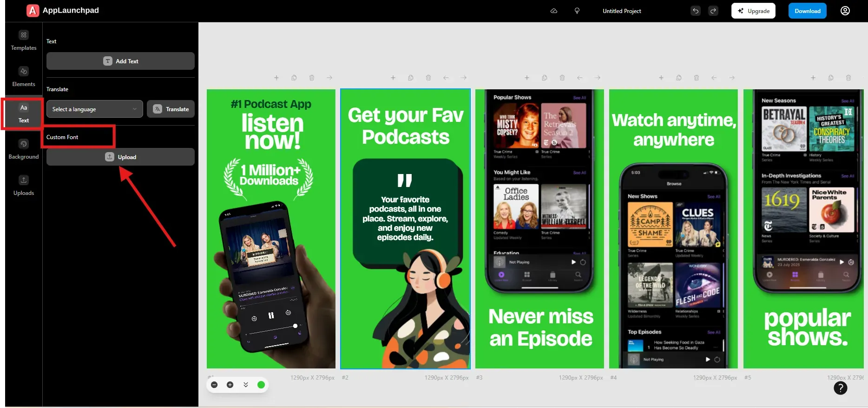Screen dimensions: 868x408
Task: Delete the Never miss an Episode screen
Action: 562,78
